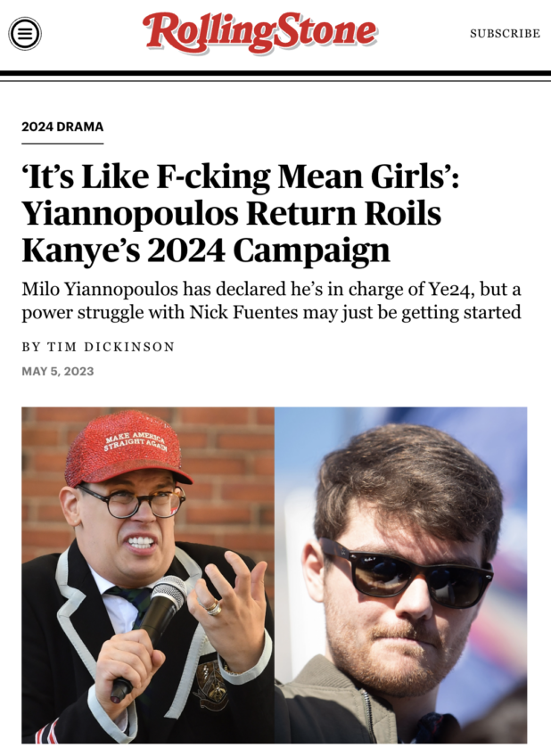The image size is (551, 756).
Task: Open the hamburger menu icon
Action: [x=25, y=34]
